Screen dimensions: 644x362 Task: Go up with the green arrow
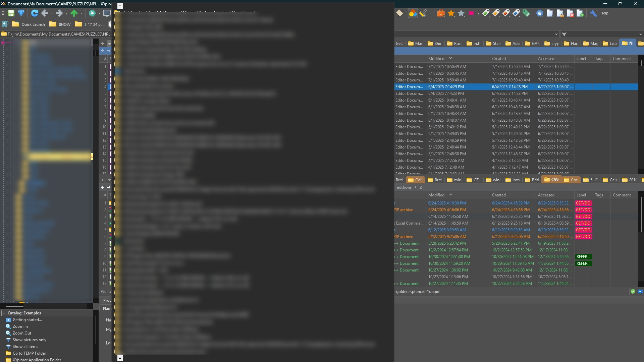74,13
